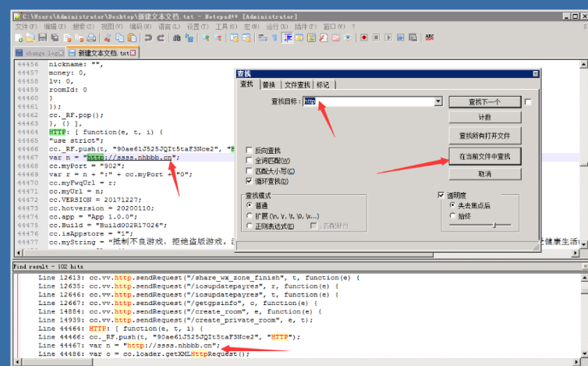The image size is (588, 366).
Task: Click the 计数 button
Action: pyautogui.click(x=485, y=118)
